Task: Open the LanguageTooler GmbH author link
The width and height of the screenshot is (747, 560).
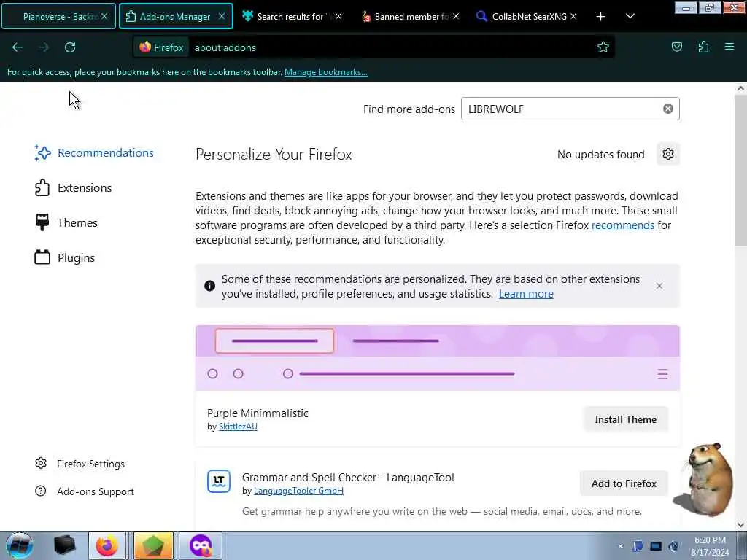Action: tap(298, 491)
